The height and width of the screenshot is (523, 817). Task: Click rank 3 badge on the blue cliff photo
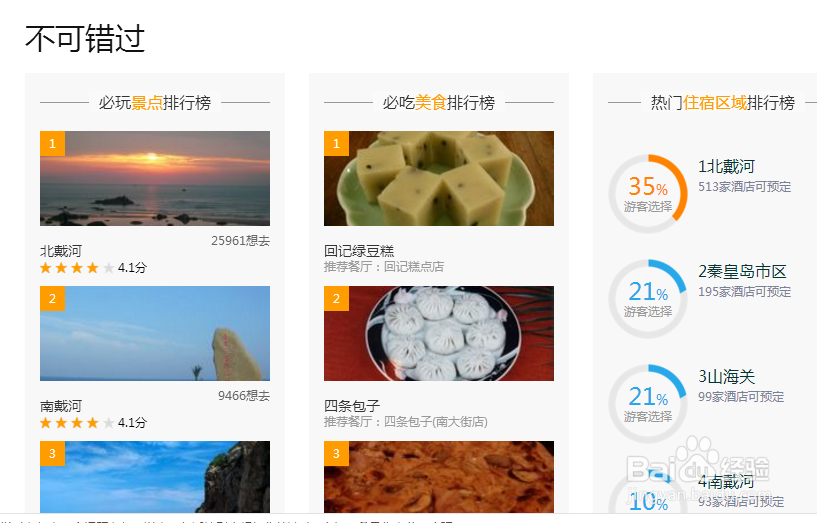pos(52,453)
